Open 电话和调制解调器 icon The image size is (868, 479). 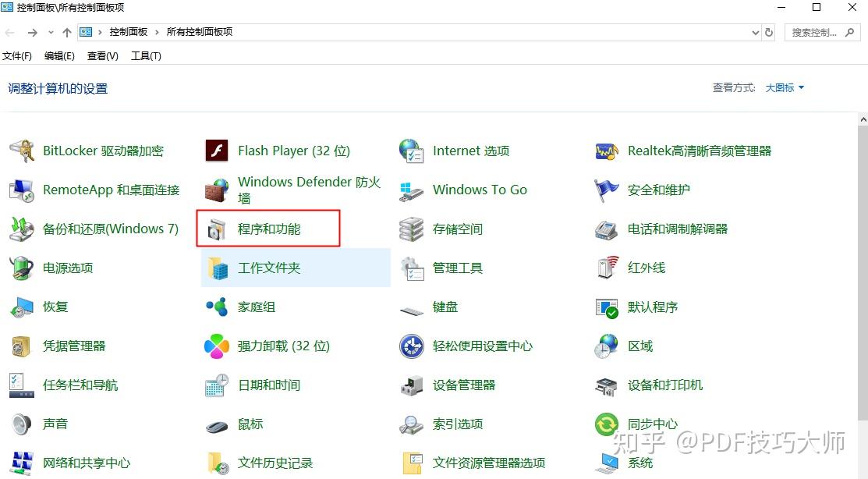607,229
